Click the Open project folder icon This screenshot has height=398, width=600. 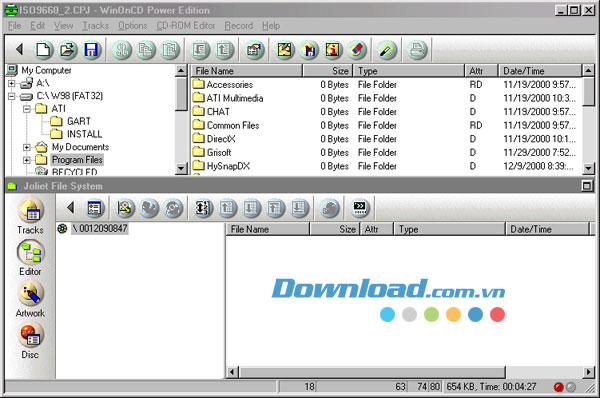68,50
